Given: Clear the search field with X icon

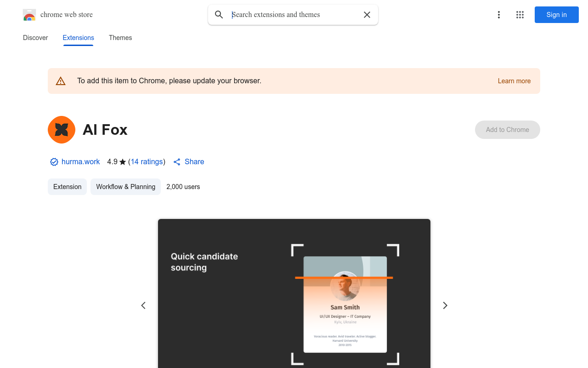Looking at the screenshot, I should point(367,15).
